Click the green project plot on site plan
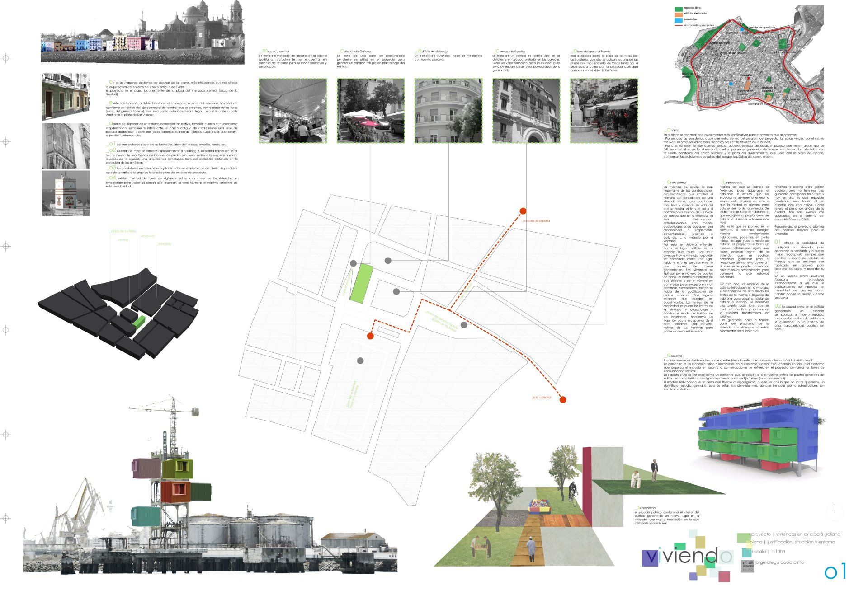Image resolution: width=868 pixels, height=590 pixels. click(362, 284)
